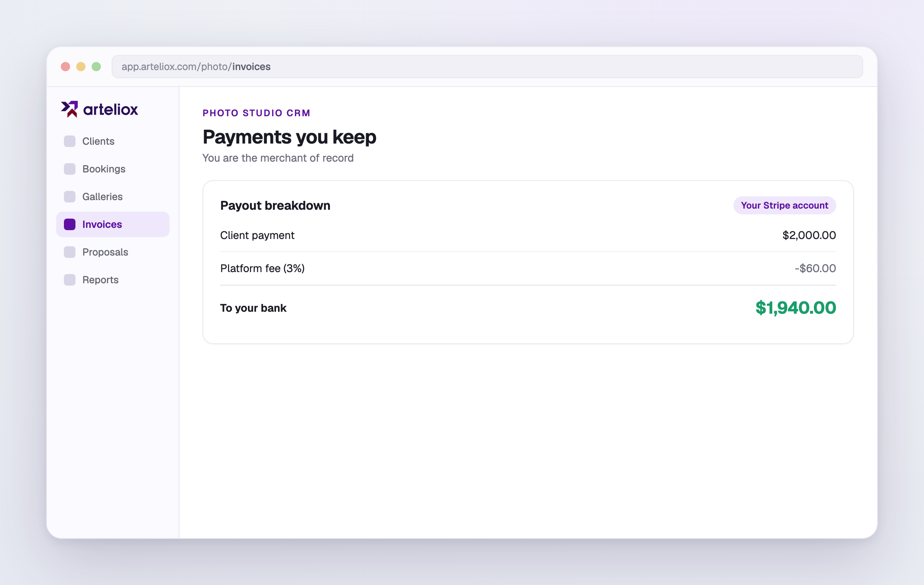
Task: Click the Payments you keep title
Action: (x=290, y=137)
